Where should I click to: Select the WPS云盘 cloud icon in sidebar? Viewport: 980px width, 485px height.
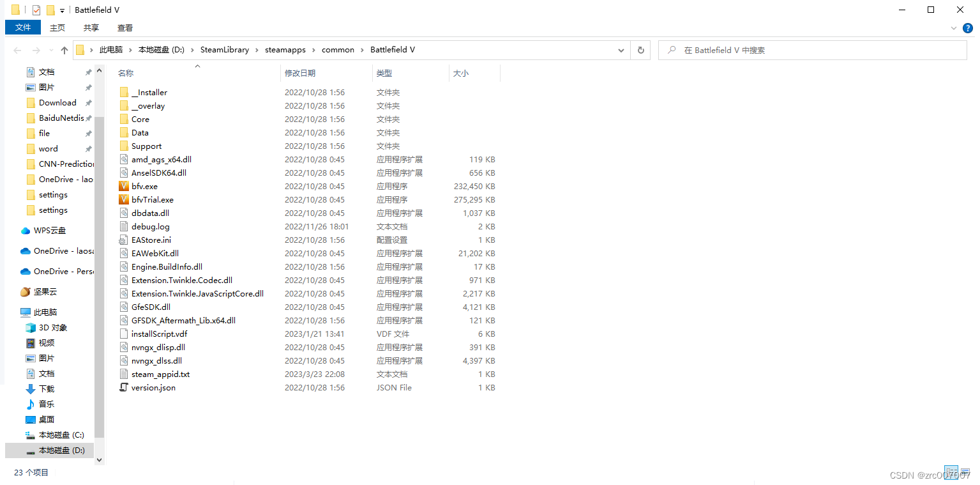coord(24,230)
